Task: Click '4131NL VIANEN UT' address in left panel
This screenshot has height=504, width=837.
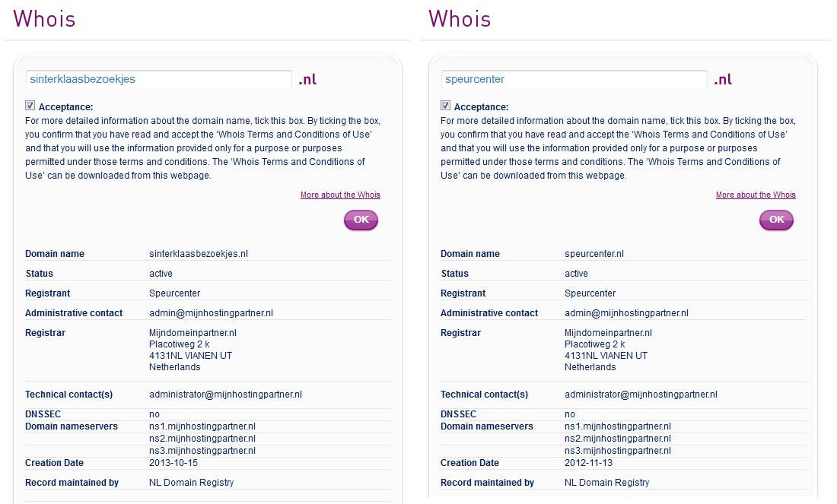Action: 190,356
